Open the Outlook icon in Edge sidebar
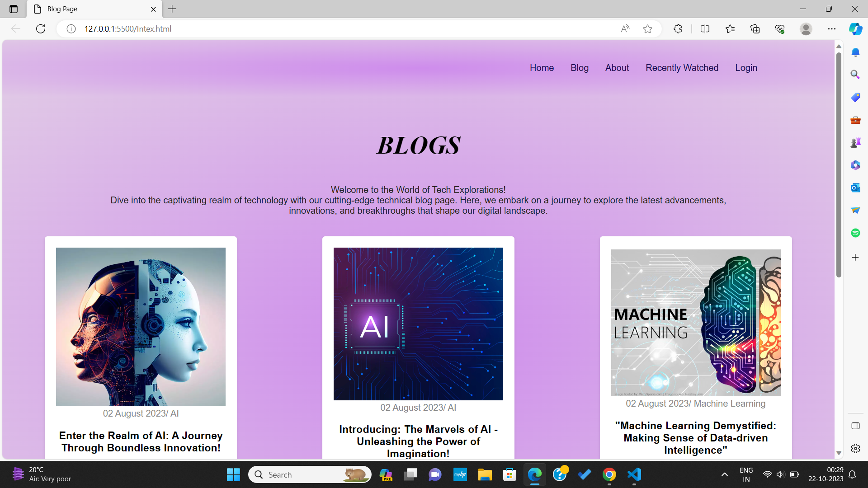The height and width of the screenshot is (488, 868). tap(855, 188)
